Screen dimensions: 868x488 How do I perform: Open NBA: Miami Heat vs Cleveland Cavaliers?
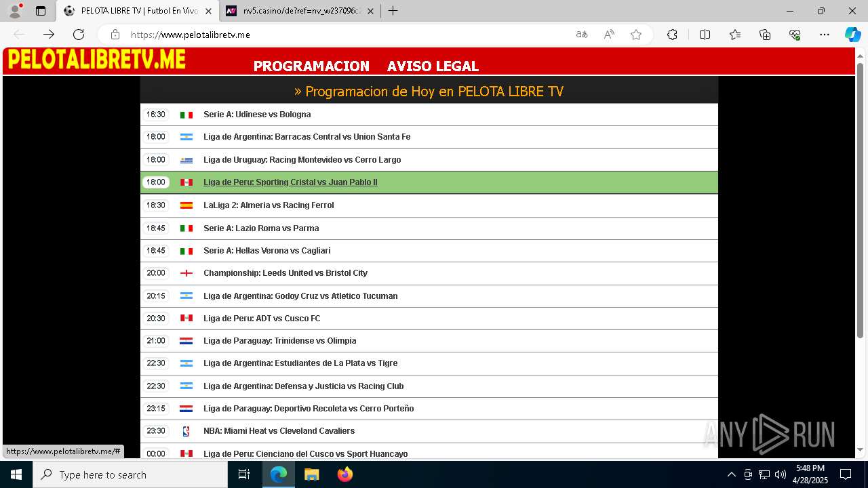(279, 431)
